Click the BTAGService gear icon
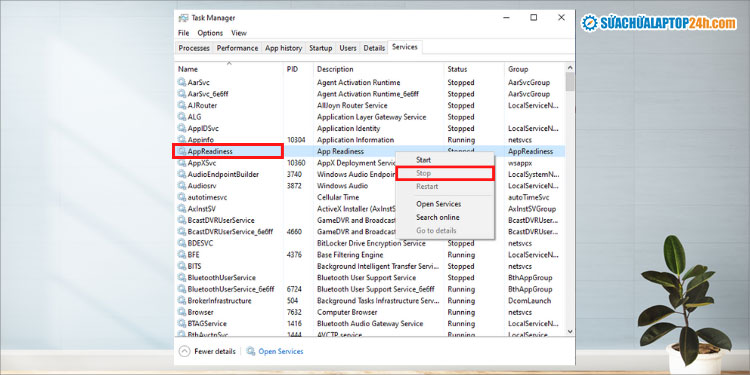The width and height of the screenshot is (750, 375). (x=182, y=323)
